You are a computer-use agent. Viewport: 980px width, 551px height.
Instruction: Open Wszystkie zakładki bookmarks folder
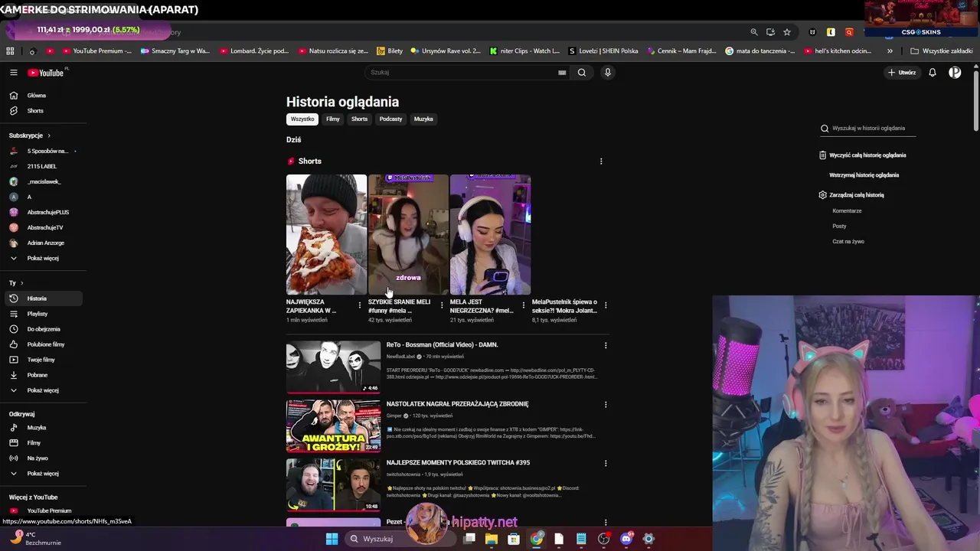coord(942,51)
